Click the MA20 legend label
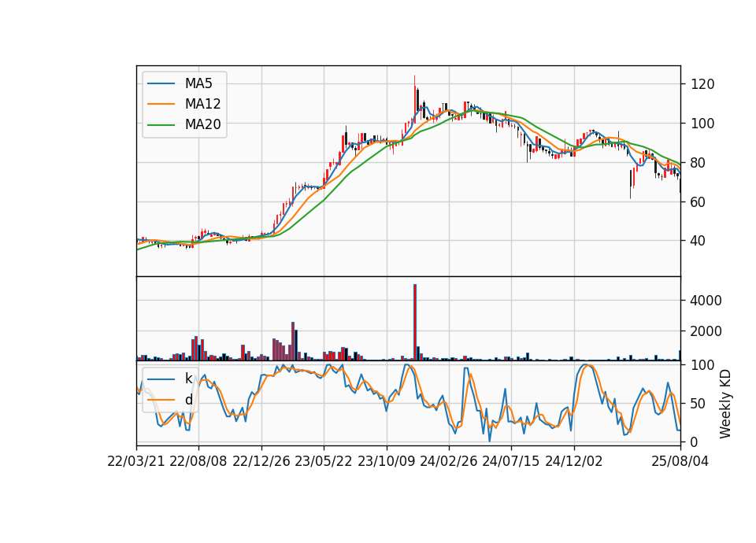This screenshot has width=756, height=543. (202, 124)
